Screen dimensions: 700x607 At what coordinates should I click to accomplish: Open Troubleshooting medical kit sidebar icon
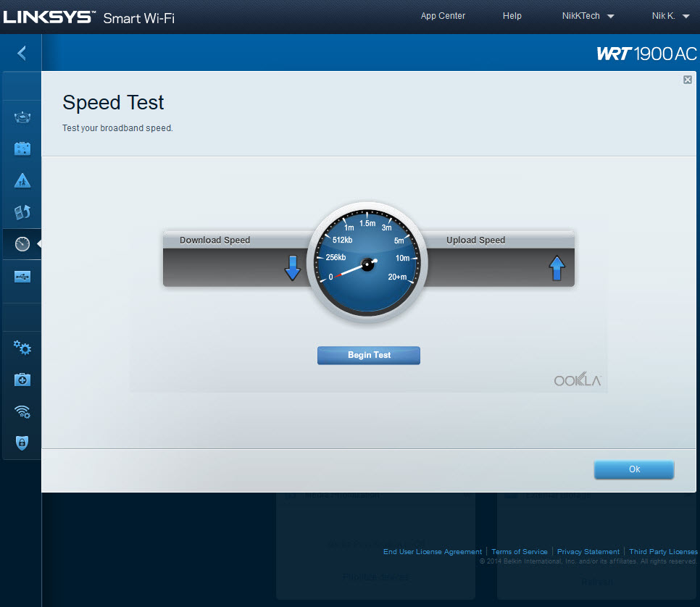(22, 380)
